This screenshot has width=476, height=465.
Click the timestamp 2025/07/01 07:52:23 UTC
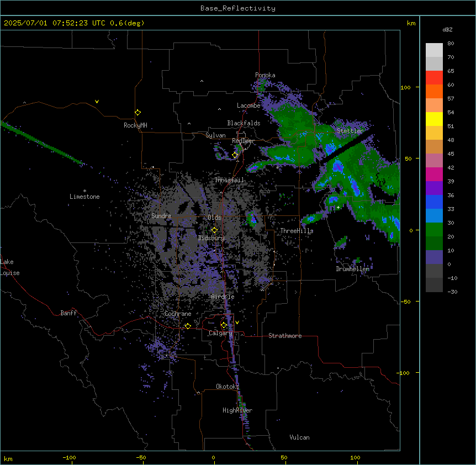click(x=55, y=23)
